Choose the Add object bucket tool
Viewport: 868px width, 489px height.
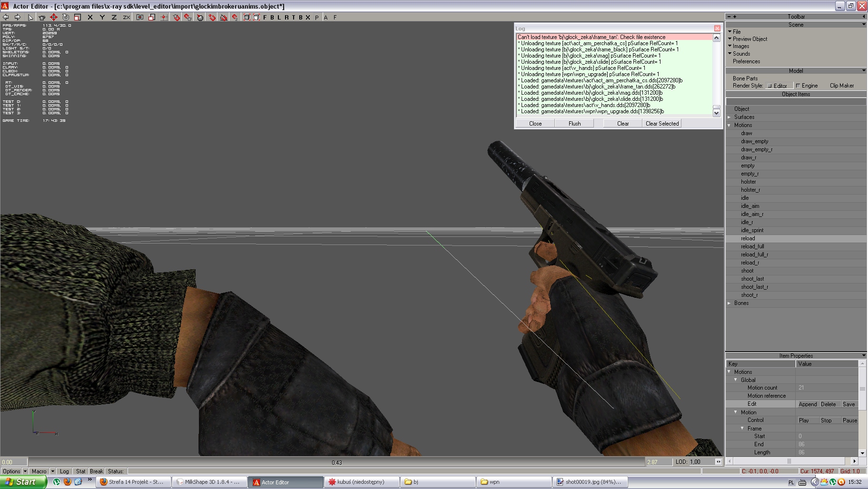[x=42, y=17]
